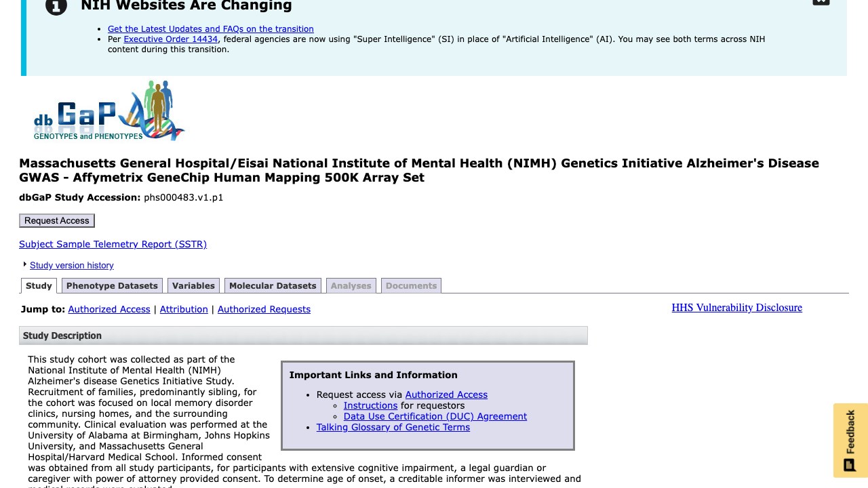Click the info icon in NIH banner
This screenshot has width=868, height=488.
pos(56,7)
